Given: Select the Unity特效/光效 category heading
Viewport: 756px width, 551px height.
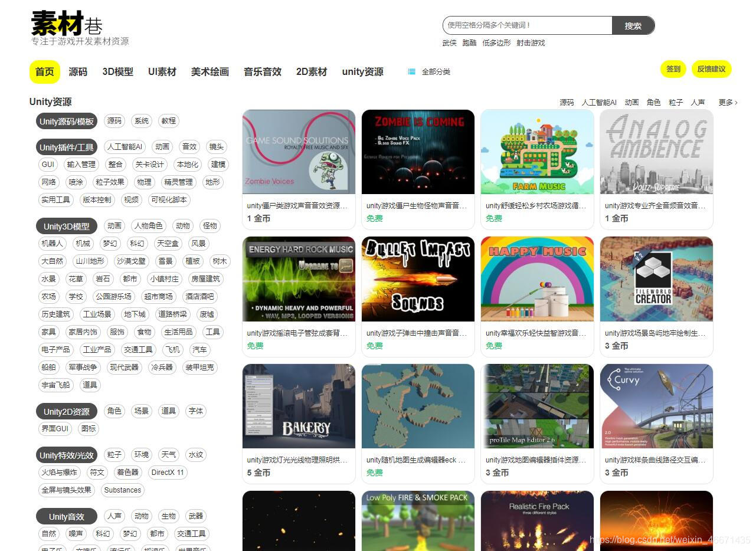Looking at the screenshot, I should click(66, 455).
